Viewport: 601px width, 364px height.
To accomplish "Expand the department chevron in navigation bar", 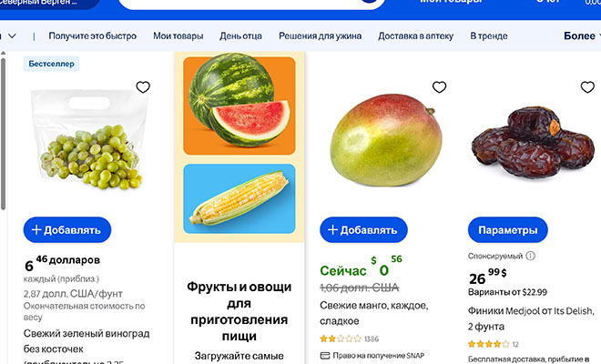I will pyautogui.click(x=12, y=36).
